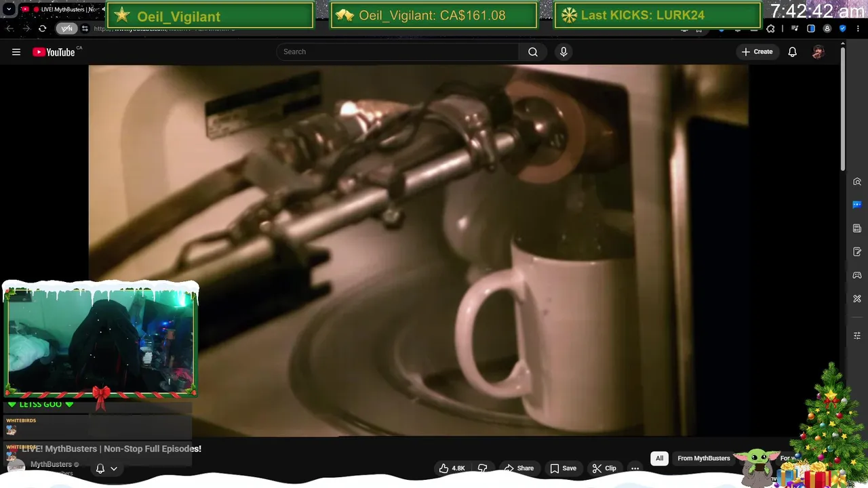The height and width of the screenshot is (488, 868).
Task: Toggle the VPN badge in address bar
Action: coord(66,28)
